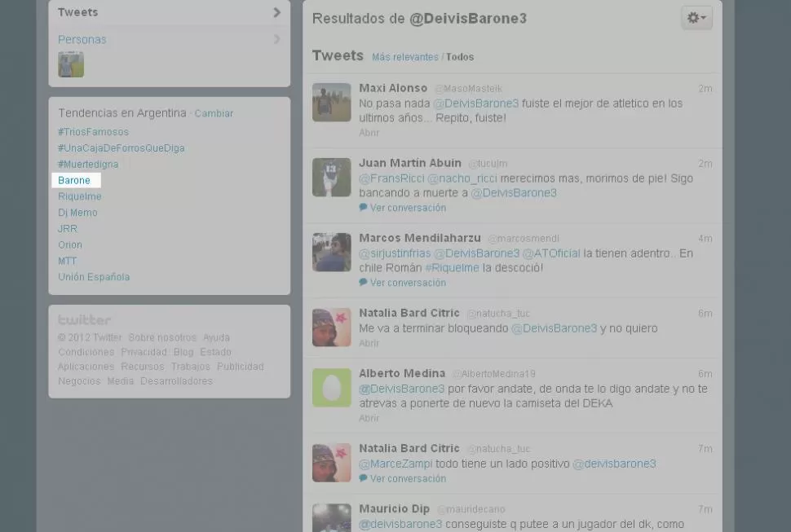
Task: Click Cambiar next to Tendencias en Argentina
Action: click(214, 113)
